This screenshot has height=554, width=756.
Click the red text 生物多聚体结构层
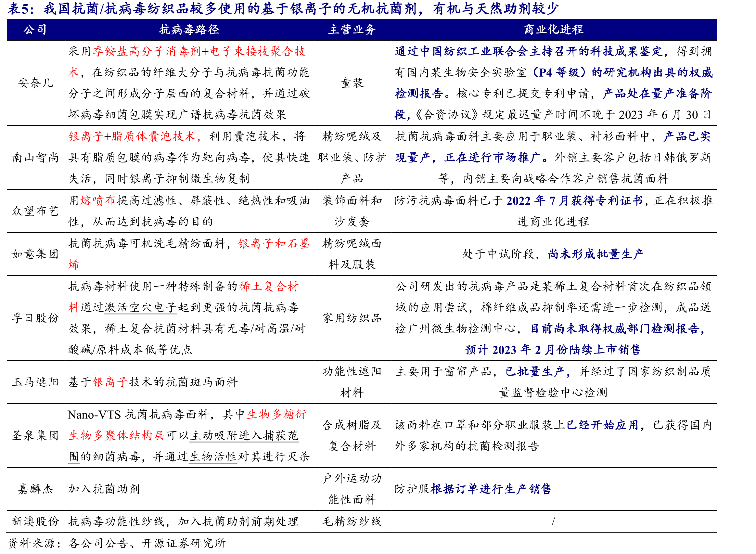click(x=116, y=436)
